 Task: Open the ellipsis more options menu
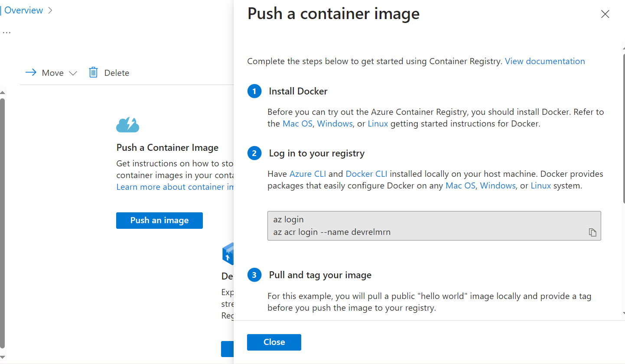point(7,33)
